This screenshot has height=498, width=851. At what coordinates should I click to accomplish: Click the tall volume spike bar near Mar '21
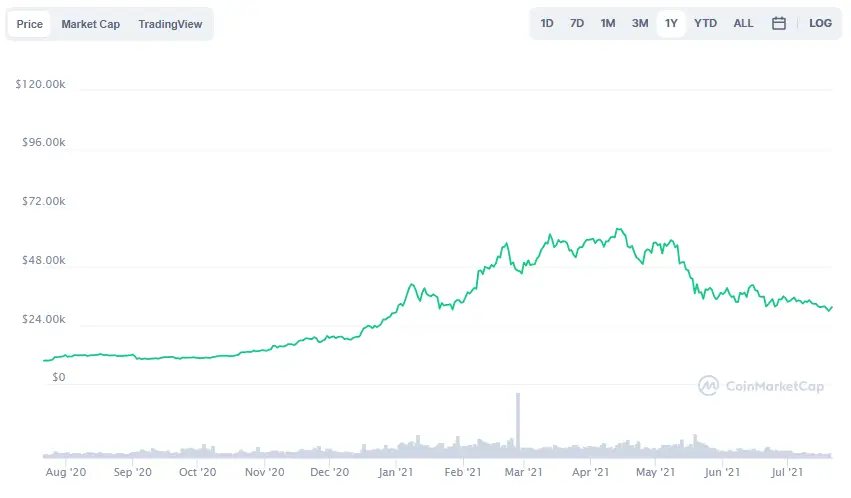pyautogui.click(x=518, y=423)
